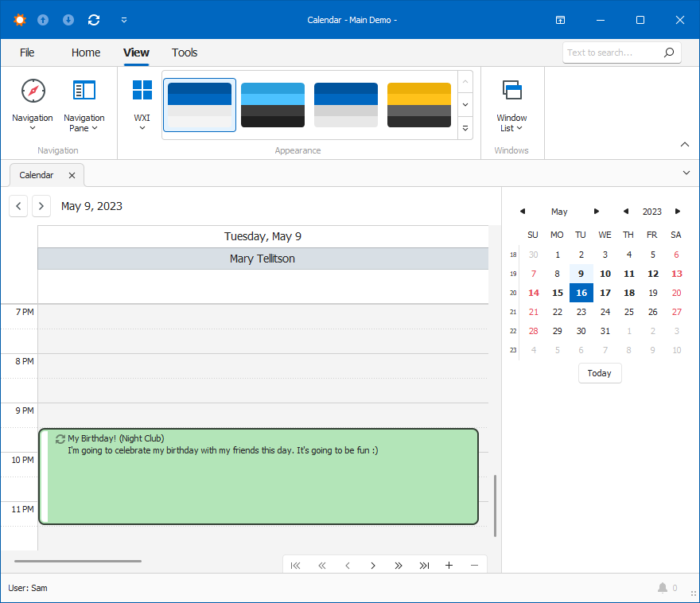Go to next day in calendar view
Viewport: 700px width, 603px height.
[41, 206]
